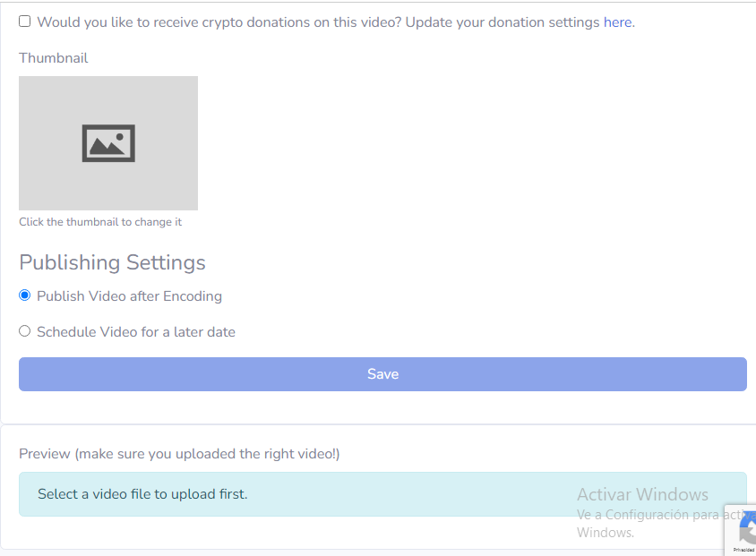Click the "Activar Windows" watermark text
The height and width of the screenshot is (556, 756).
[x=642, y=494]
